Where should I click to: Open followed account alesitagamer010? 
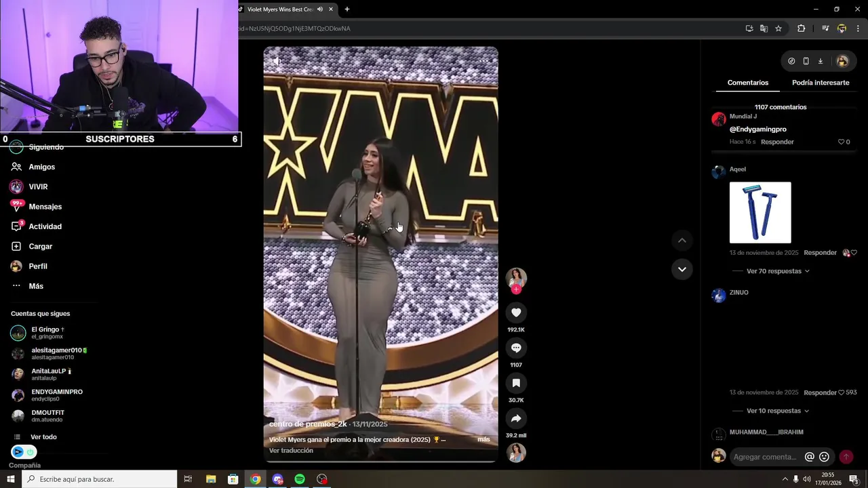pos(49,354)
